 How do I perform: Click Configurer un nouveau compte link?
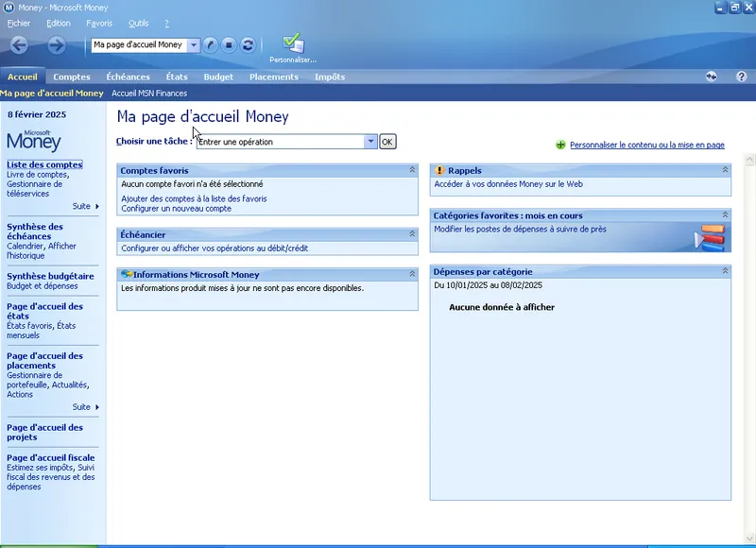coord(177,209)
